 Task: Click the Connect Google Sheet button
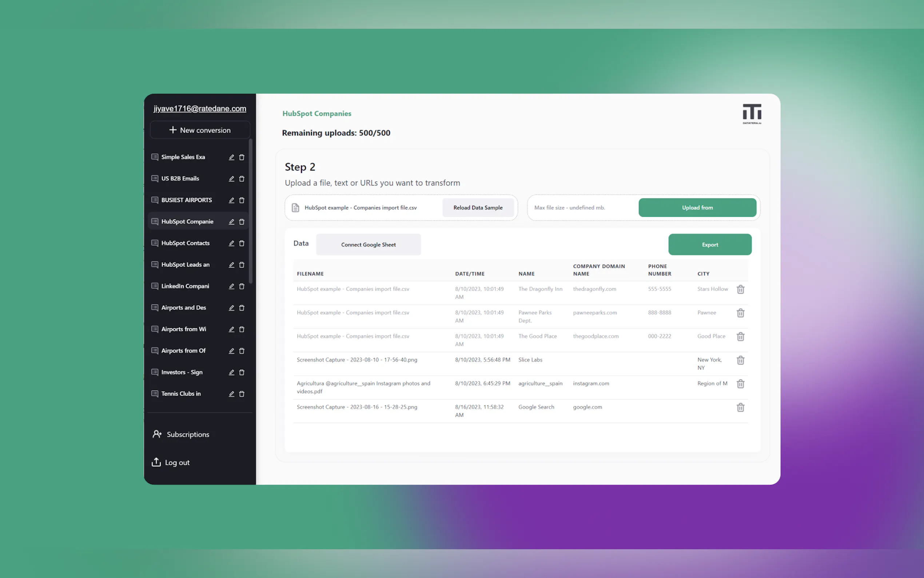tap(368, 245)
